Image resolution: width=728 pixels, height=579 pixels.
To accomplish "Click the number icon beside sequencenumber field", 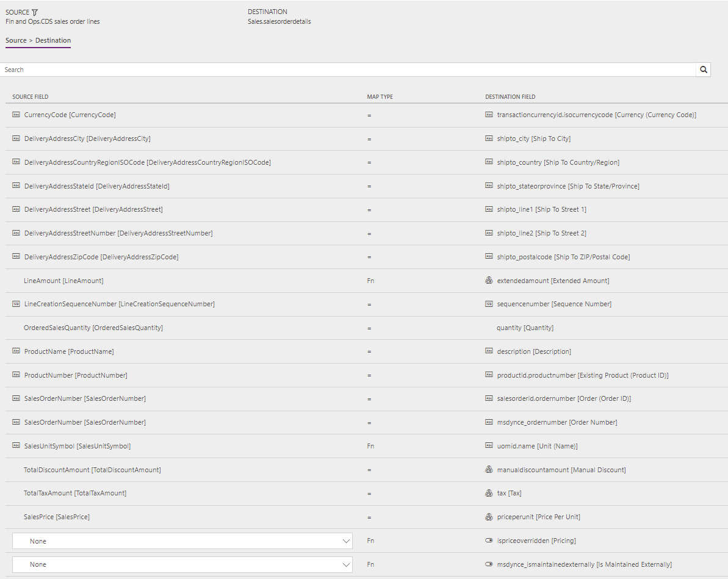I will point(488,303).
